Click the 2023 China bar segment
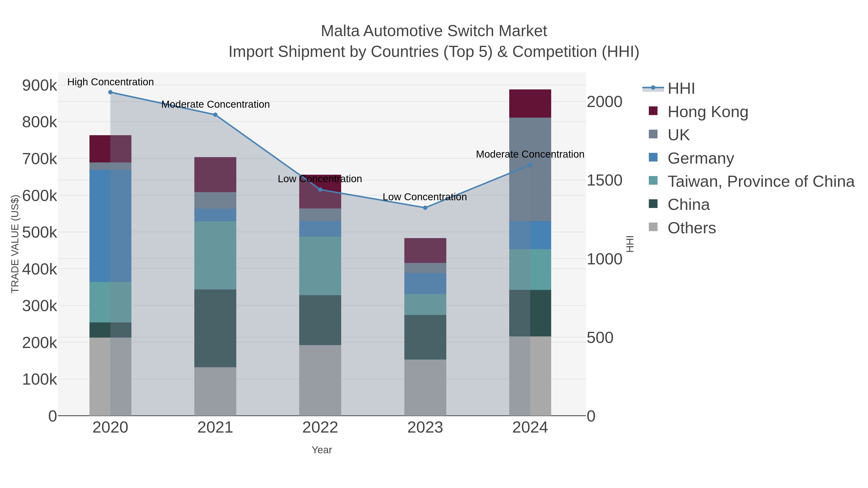This screenshot has height=488, width=868. pos(425,337)
